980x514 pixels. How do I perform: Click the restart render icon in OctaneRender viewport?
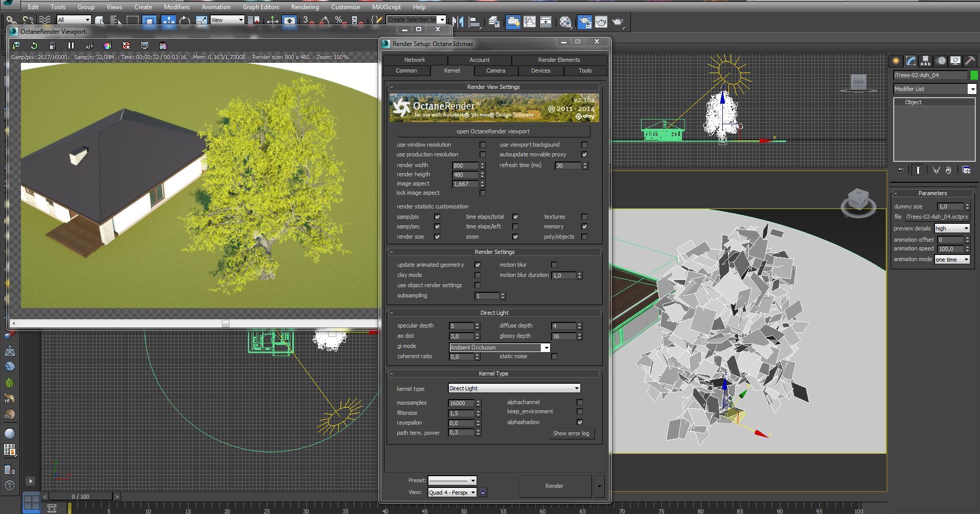[34, 45]
